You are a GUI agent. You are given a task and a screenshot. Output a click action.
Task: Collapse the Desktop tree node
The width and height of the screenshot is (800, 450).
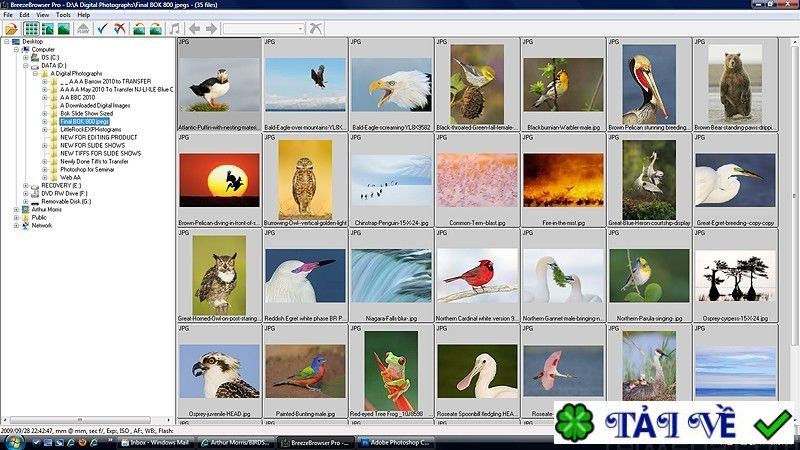tap(7, 41)
